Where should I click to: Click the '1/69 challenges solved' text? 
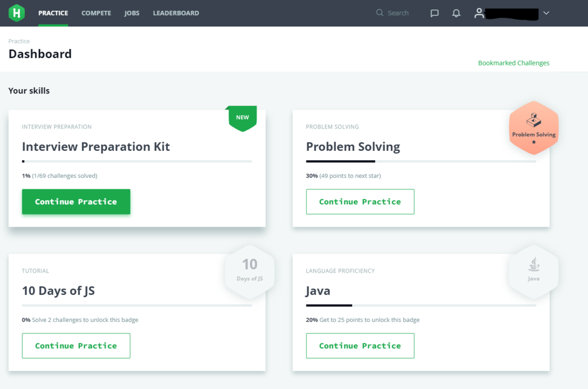[x=64, y=176]
